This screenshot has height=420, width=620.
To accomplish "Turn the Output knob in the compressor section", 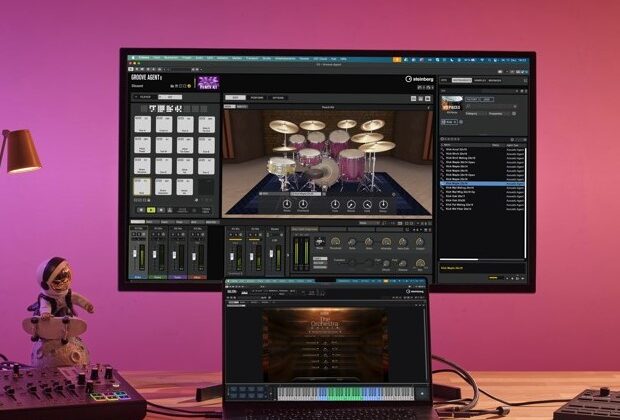I will [420, 242].
